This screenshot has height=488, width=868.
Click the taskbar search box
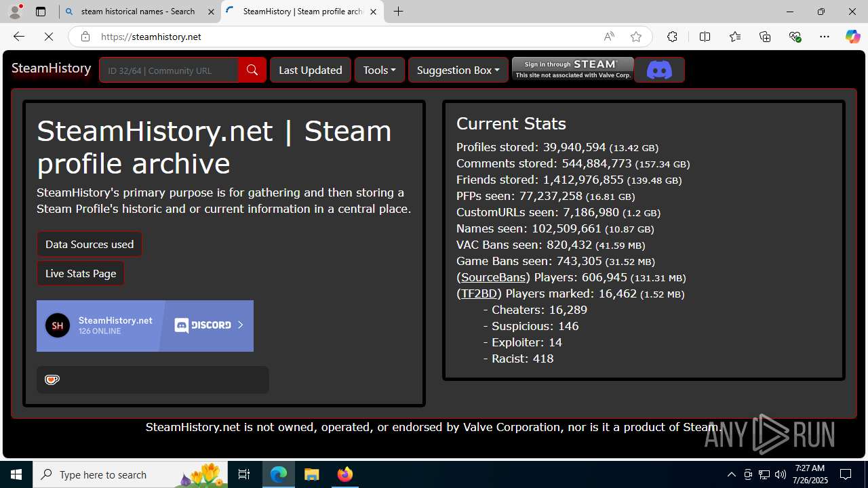pos(130,474)
